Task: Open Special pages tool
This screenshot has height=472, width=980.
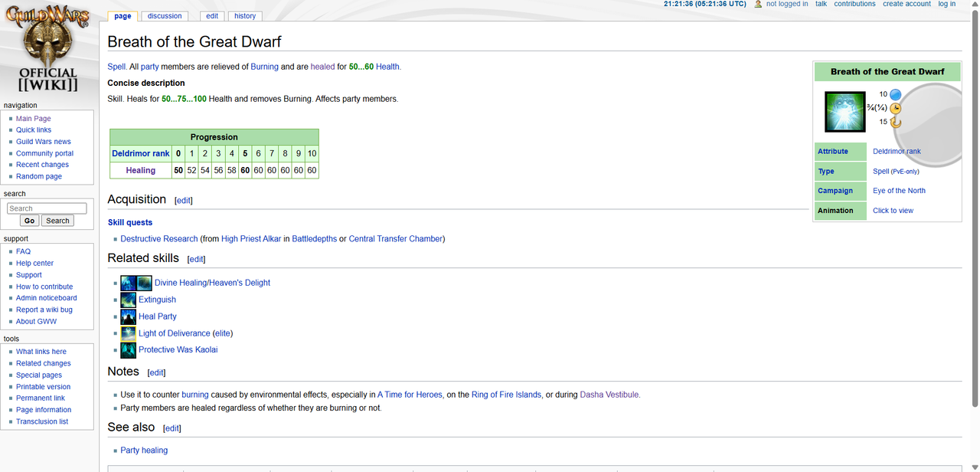Action: tap(39, 375)
